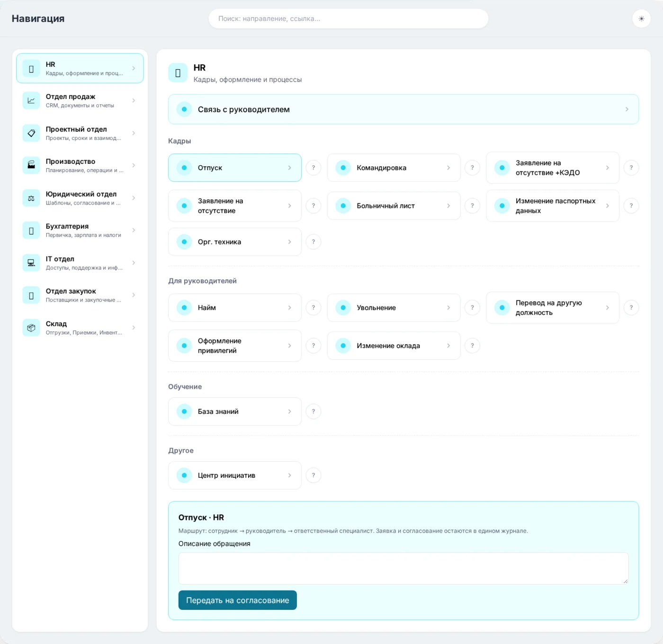Click the Отдел продаж chart icon
This screenshot has height=644, width=663.
point(31,100)
